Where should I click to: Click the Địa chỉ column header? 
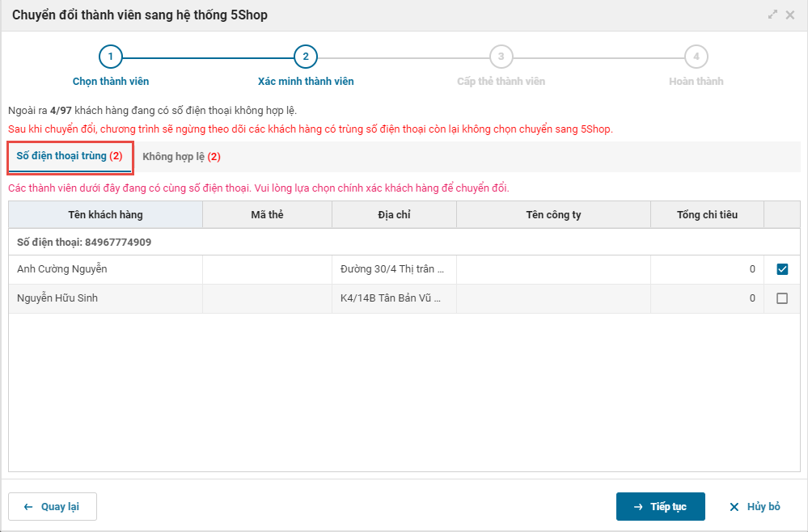(x=394, y=215)
